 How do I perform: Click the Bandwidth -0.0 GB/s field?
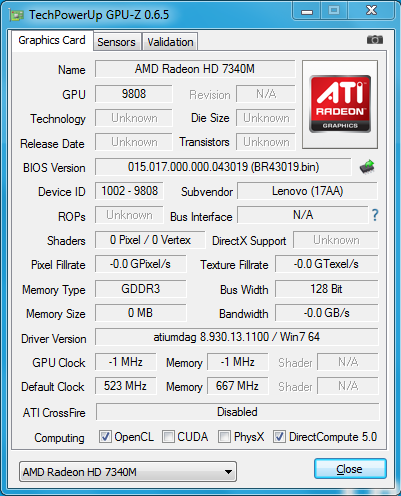point(327,313)
